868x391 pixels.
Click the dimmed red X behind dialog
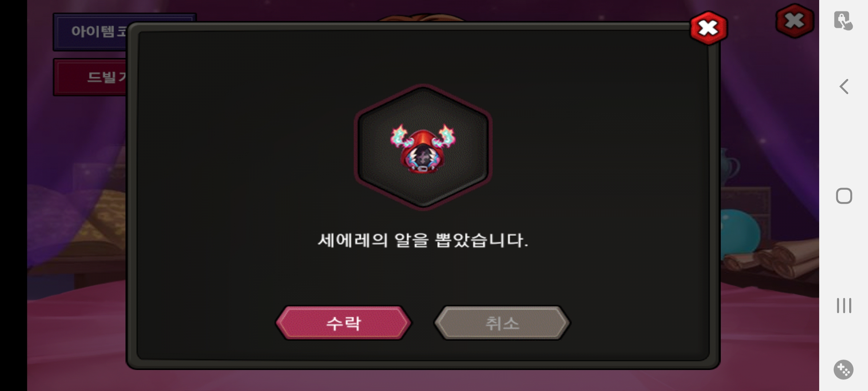[x=795, y=21]
